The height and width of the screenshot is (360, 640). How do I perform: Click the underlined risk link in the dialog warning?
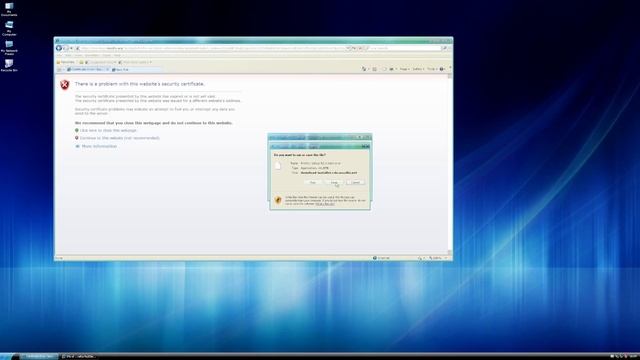pyautogui.click(x=325, y=204)
